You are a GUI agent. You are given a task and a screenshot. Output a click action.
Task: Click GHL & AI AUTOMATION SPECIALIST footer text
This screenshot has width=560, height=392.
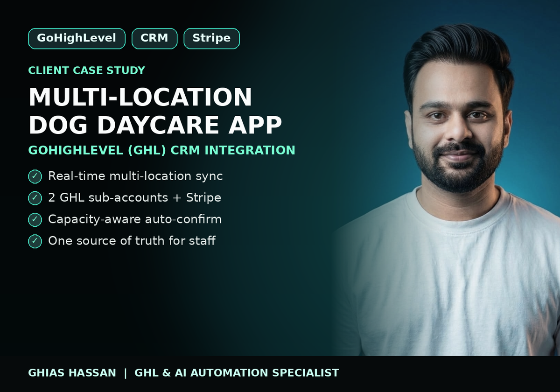pyautogui.click(x=237, y=373)
